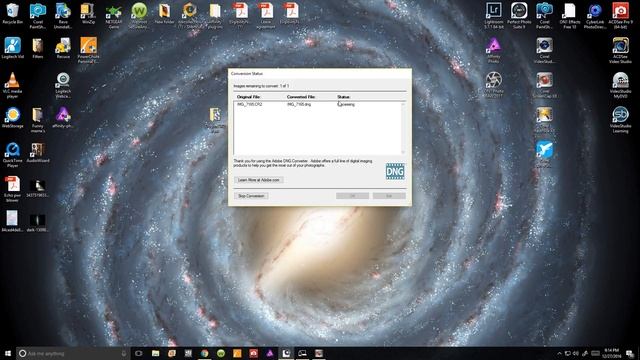Open the Filters folder desktop icon
The height and width of the screenshot is (360, 640).
(x=38, y=48)
